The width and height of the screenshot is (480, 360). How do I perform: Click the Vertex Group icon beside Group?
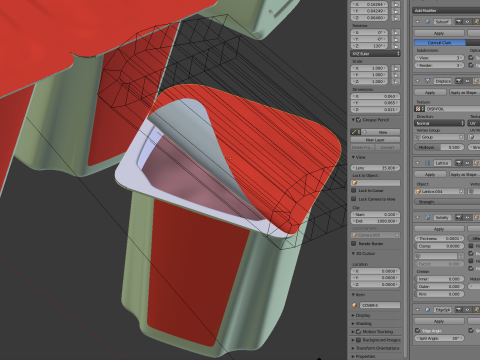point(418,137)
